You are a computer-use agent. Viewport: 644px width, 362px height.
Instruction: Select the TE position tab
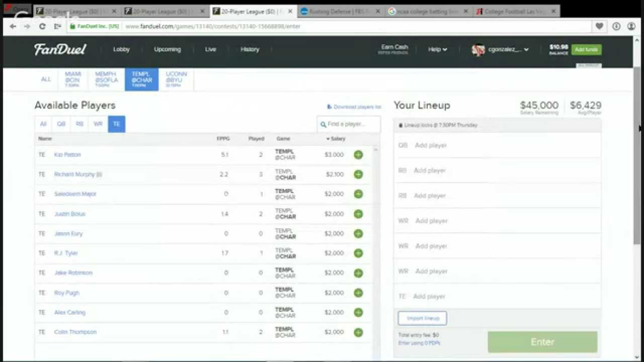tap(116, 124)
